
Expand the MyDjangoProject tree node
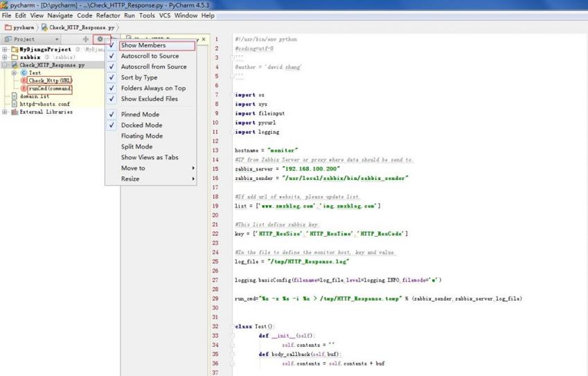[4, 49]
